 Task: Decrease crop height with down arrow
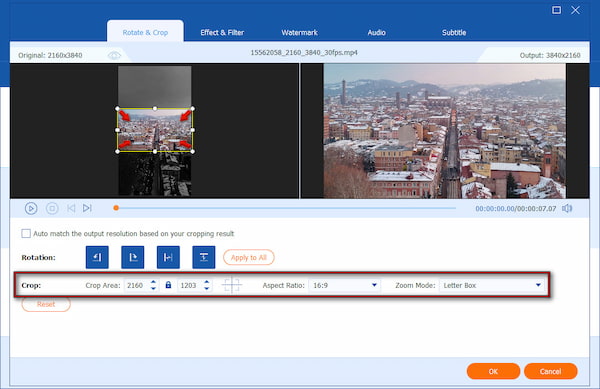207,288
